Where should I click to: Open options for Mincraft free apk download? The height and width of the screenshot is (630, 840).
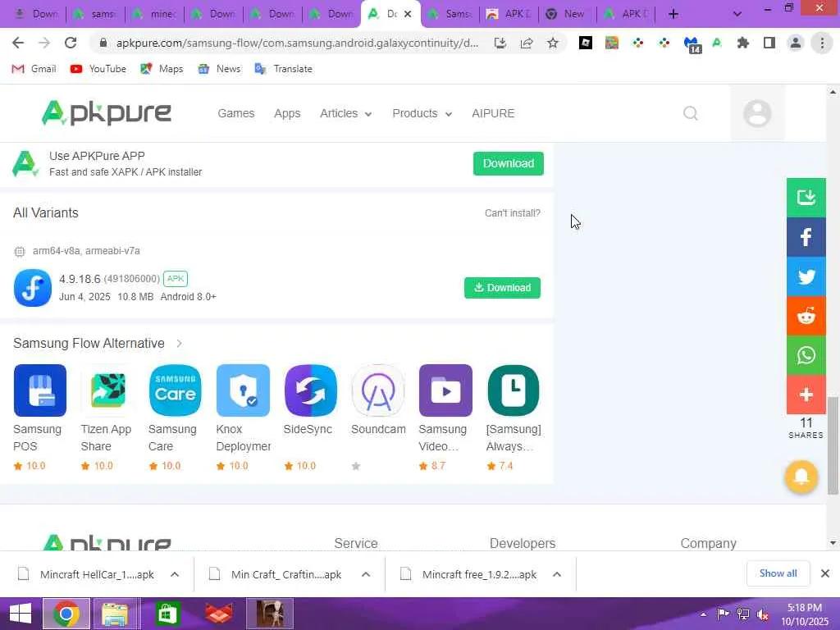(x=557, y=574)
